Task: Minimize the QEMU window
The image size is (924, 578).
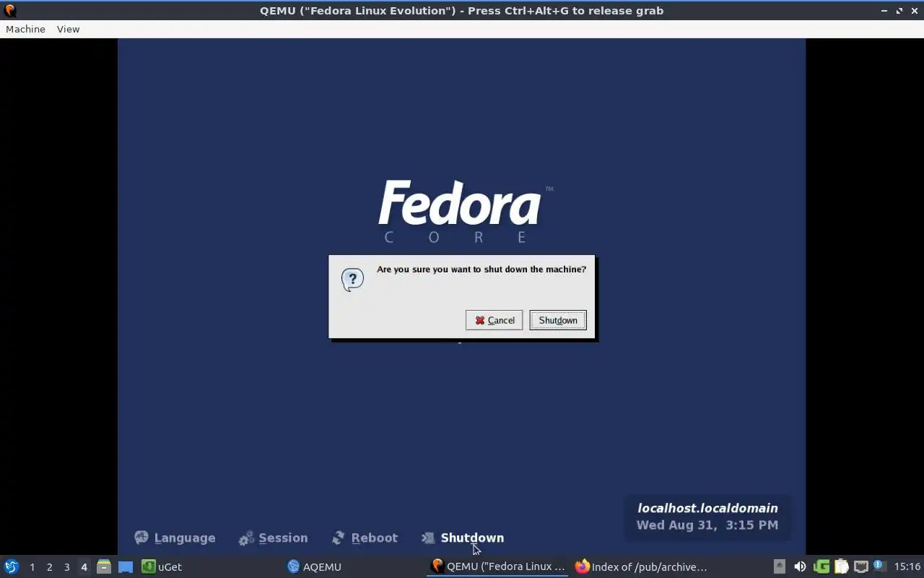Action: point(884,11)
